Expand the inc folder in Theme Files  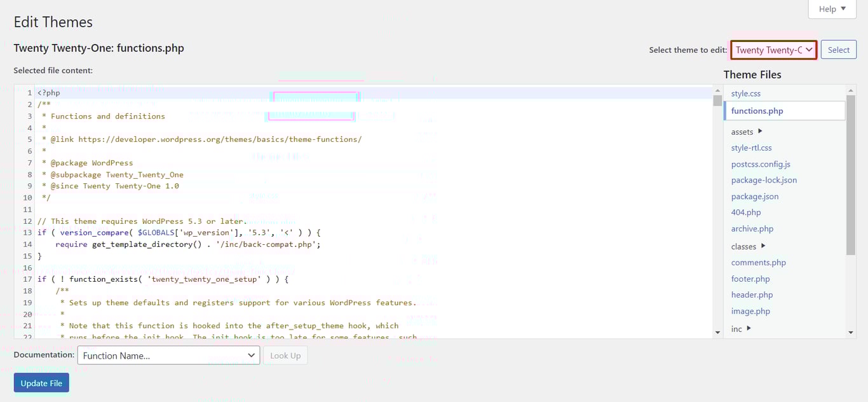(x=738, y=329)
